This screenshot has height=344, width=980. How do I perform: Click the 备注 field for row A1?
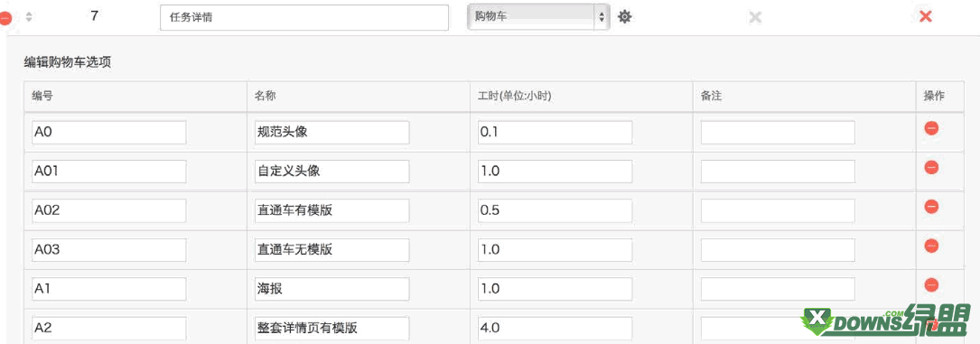pyautogui.click(x=778, y=289)
